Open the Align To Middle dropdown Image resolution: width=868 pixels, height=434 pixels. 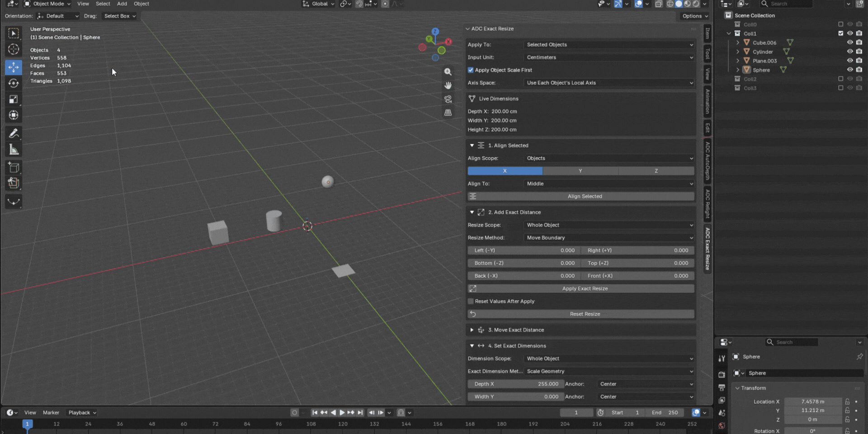609,184
